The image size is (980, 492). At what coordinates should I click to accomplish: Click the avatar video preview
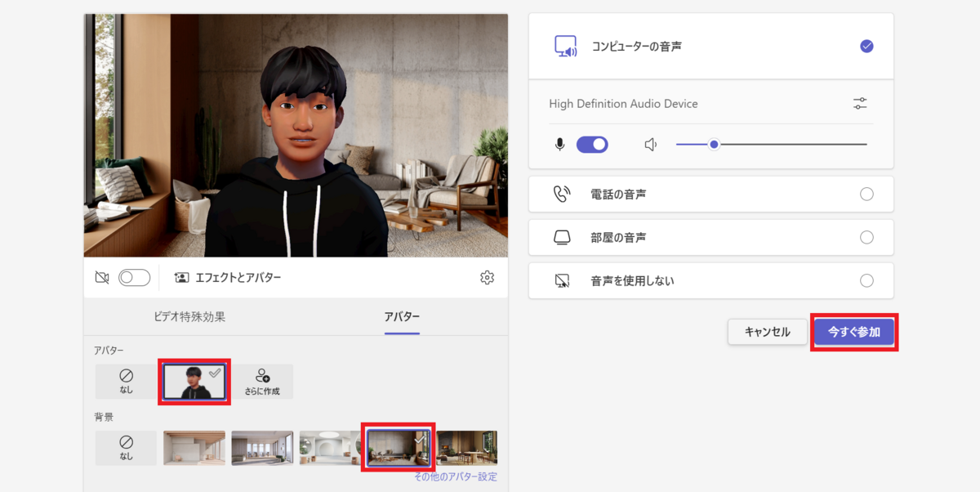[296, 135]
